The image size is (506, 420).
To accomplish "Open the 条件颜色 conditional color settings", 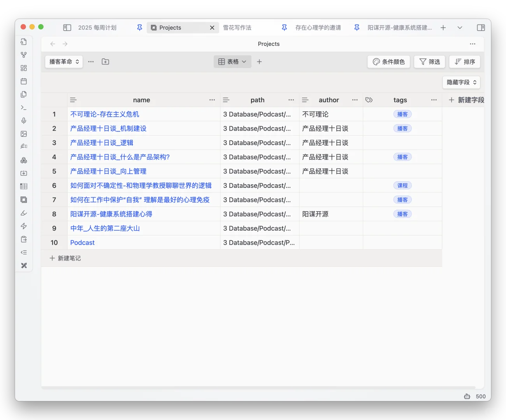I will (388, 61).
